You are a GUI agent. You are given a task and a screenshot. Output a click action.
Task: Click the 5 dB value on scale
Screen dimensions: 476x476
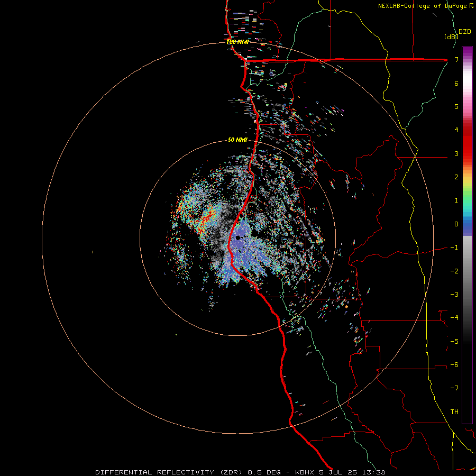click(x=456, y=106)
